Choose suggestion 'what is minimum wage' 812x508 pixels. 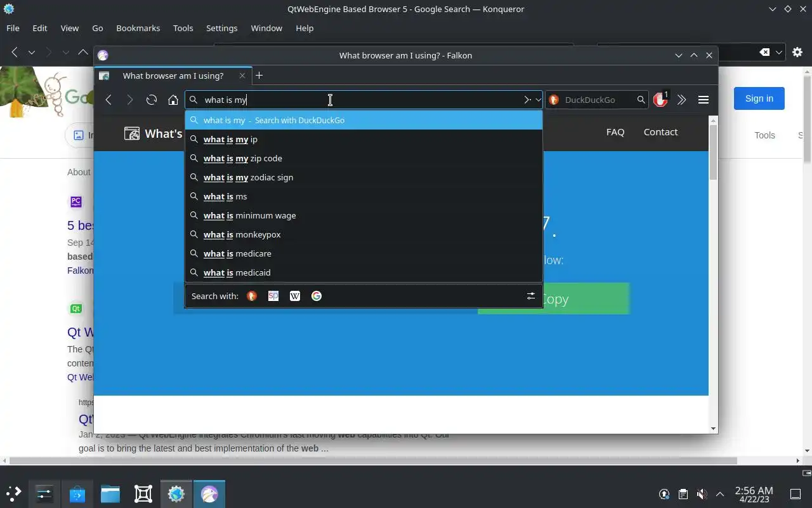363,215
